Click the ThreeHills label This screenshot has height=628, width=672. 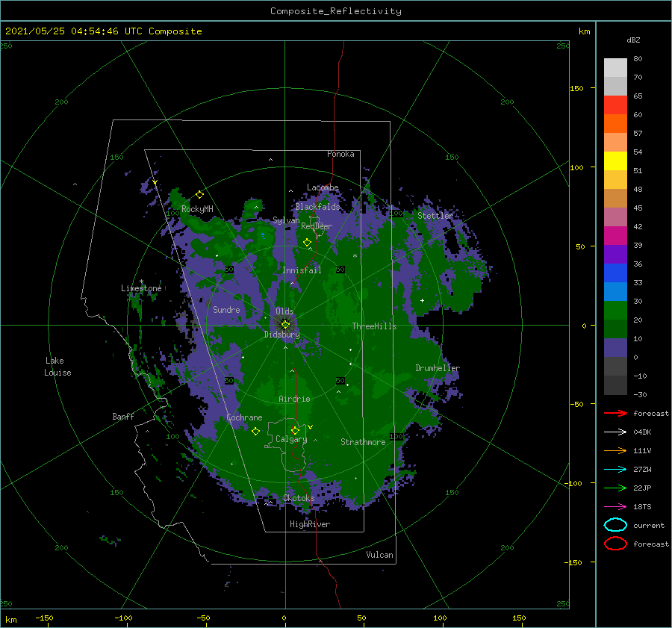[x=374, y=326]
